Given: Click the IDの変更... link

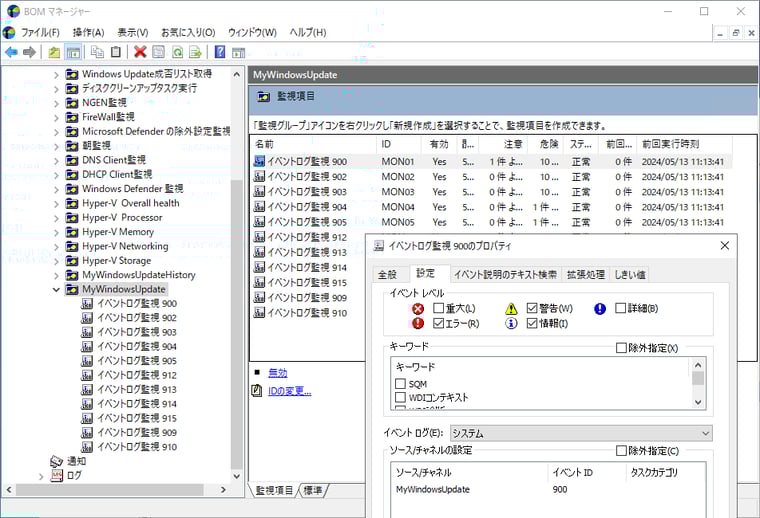Looking at the screenshot, I should pos(290,391).
